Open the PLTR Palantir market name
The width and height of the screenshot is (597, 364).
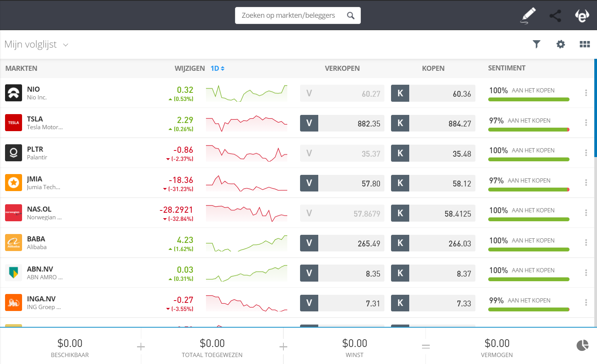(x=37, y=153)
